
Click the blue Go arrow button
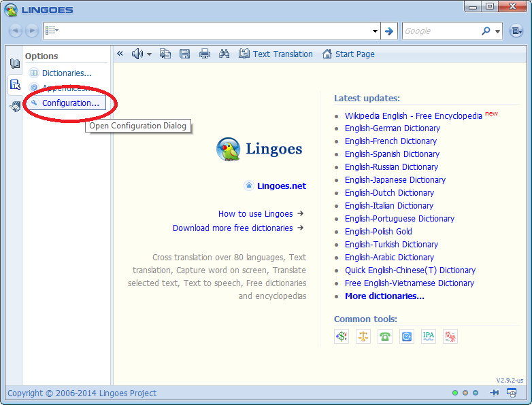tap(389, 31)
